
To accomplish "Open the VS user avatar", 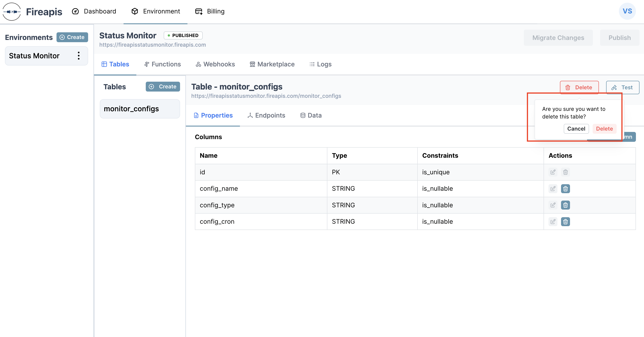I will (x=627, y=11).
